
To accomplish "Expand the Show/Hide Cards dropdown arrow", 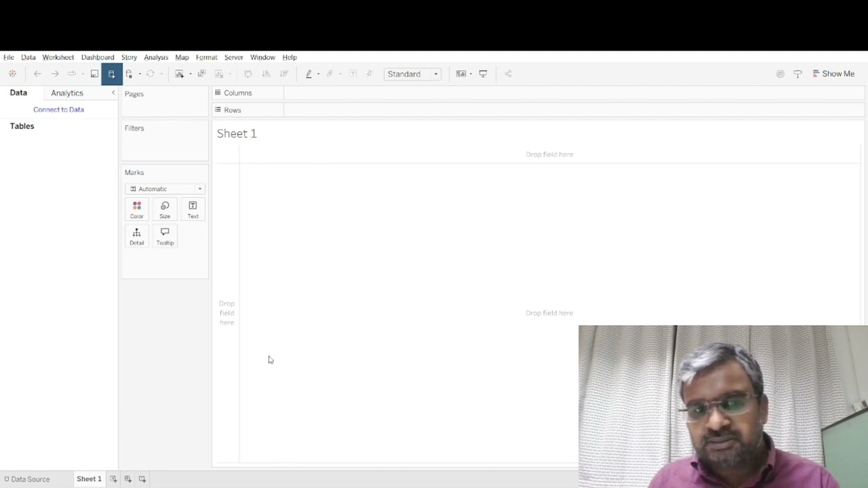I will click(471, 74).
